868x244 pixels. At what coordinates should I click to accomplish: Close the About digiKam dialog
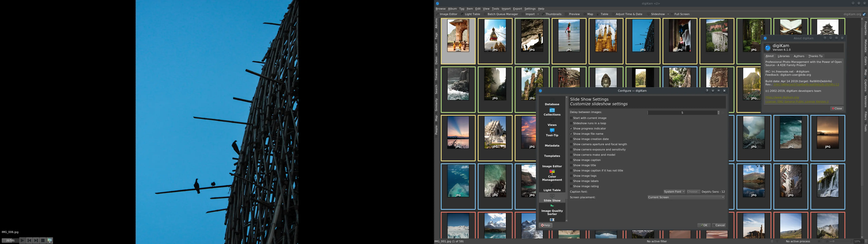837,108
